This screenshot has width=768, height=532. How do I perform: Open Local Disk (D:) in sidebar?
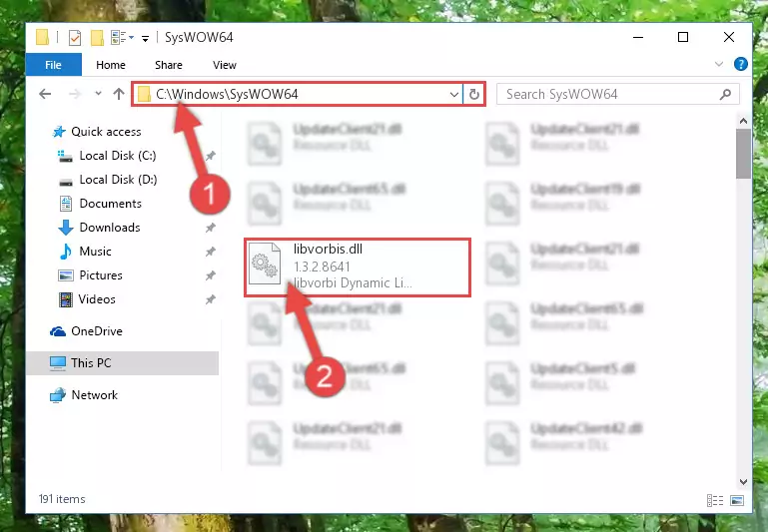click(x=118, y=179)
